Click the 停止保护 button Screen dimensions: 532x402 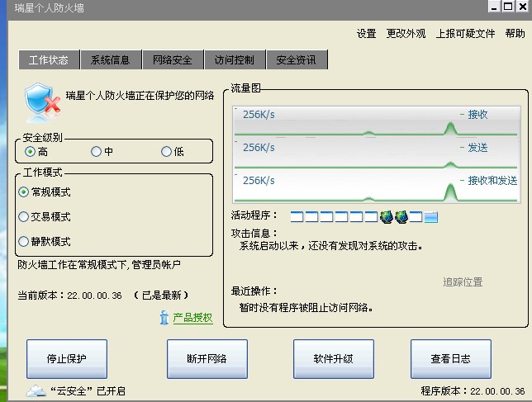(67, 358)
